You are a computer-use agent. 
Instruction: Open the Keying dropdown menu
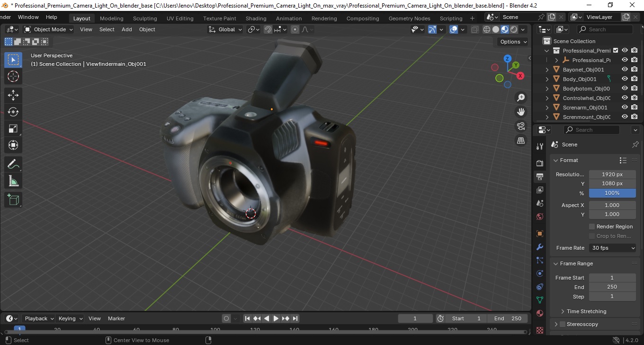[x=70, y=318]
